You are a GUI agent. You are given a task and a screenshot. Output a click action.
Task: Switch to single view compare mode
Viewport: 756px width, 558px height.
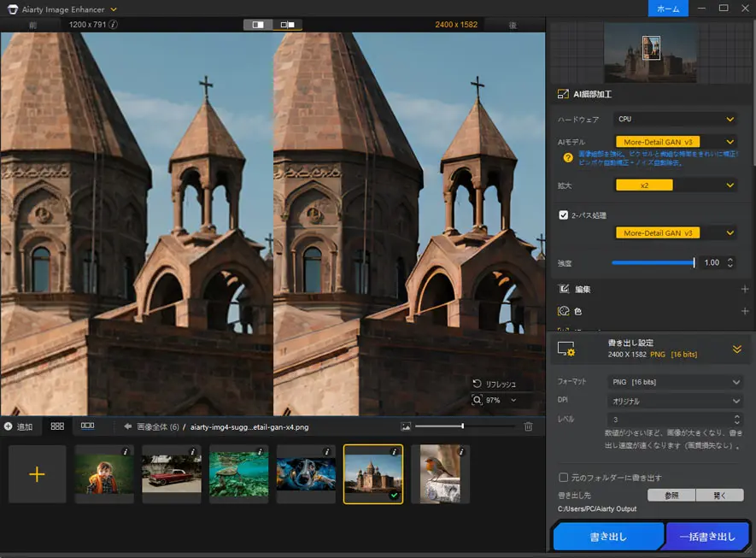[258, 25]
